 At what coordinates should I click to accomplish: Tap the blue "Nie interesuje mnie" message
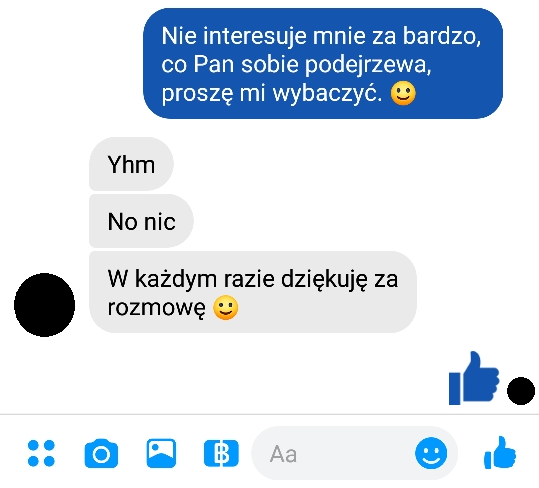(x=323, y=64)
